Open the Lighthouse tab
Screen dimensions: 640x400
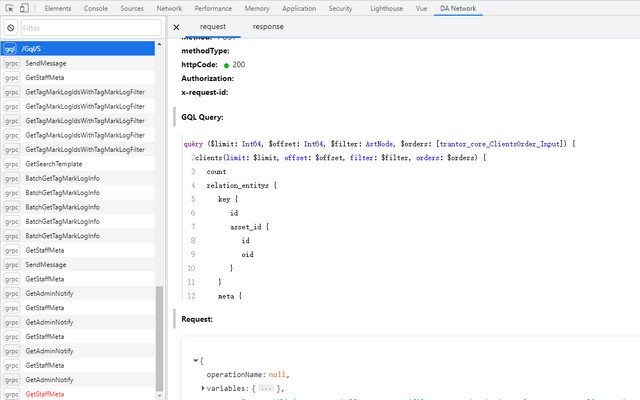[x=386, y=8]
